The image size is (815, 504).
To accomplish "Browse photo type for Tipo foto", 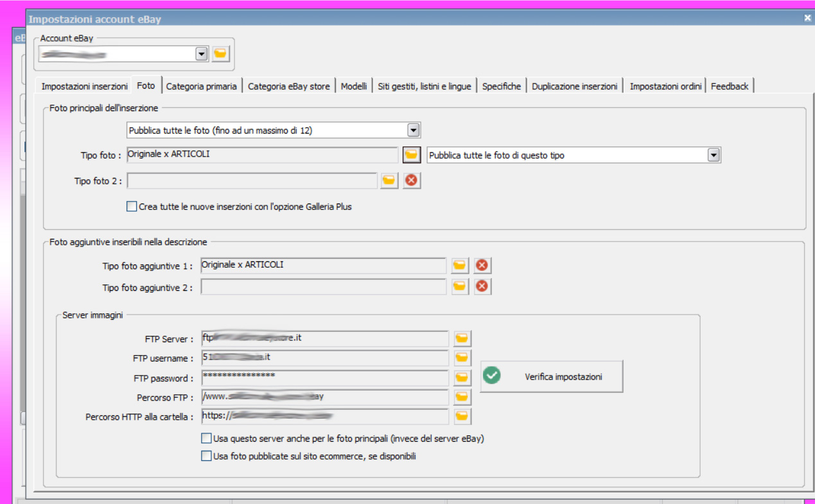I will [411, 155].
